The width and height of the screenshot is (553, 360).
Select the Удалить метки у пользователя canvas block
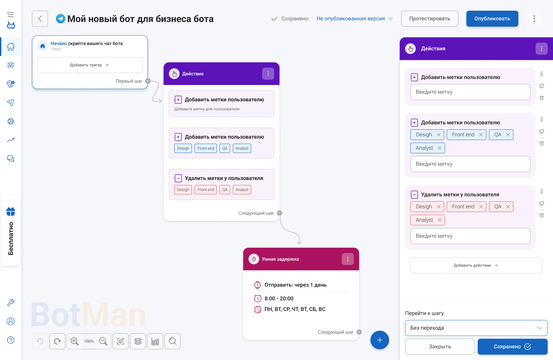click(221, 184)
